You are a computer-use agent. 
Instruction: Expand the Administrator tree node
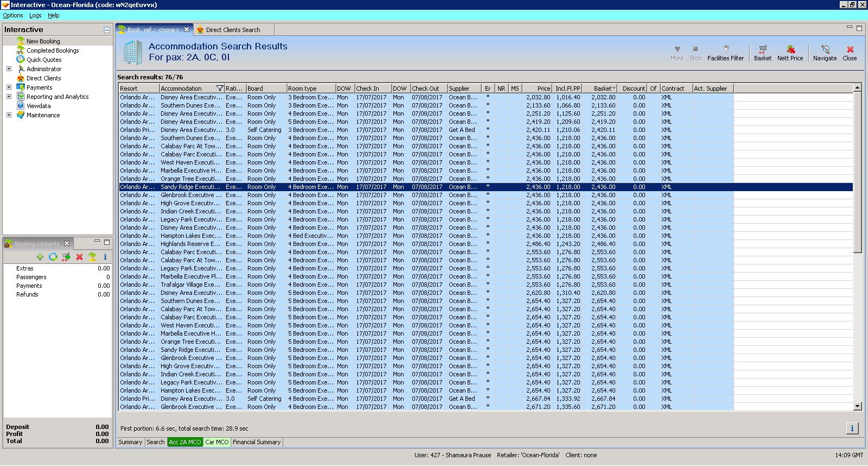coord(9,69)
